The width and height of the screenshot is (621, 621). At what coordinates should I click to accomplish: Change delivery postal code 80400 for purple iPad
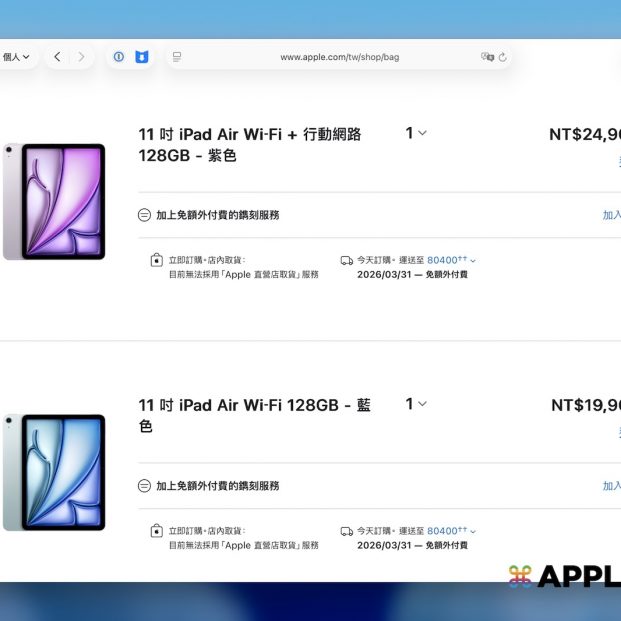(451, 260)
